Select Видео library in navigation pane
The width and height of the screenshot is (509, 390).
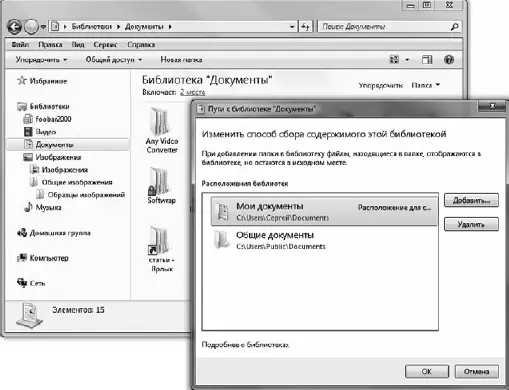pyautogui.click(x=46, y=132)
